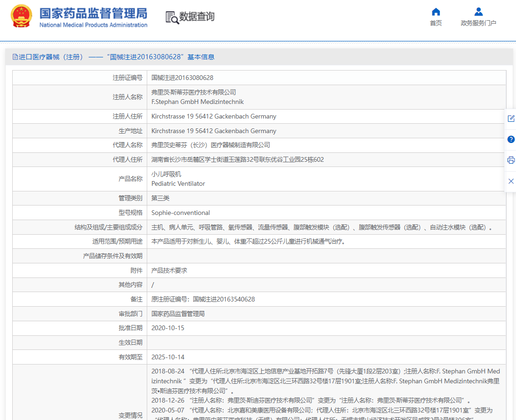This screenshot has width=516, height=420.
Task: Select the approval date 2020-10-15
Action: (x=167, y=328)
